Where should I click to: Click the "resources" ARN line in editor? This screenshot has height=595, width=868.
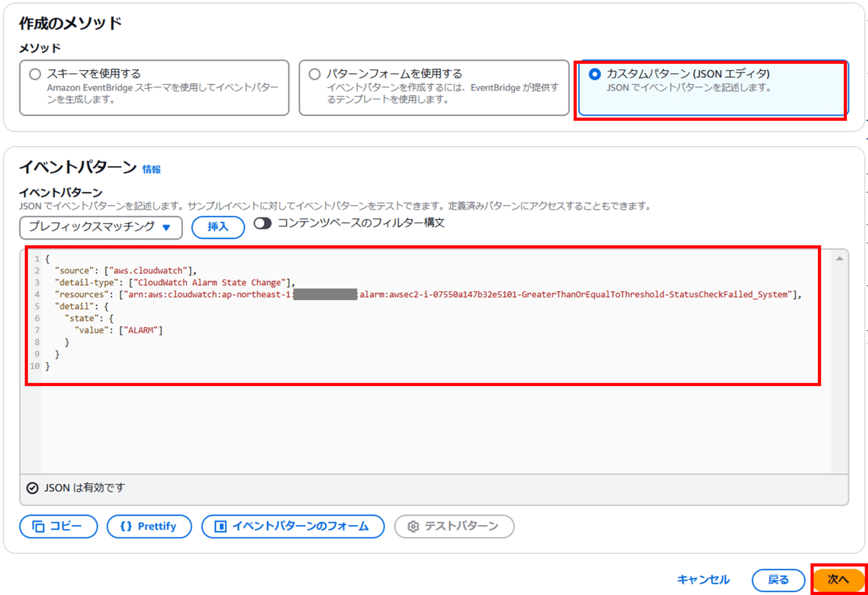tap(428, 295)
